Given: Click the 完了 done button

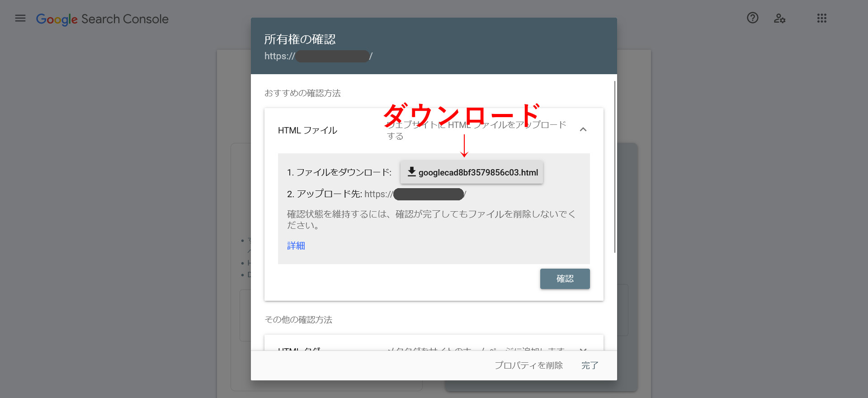Looking at the screenshot, I should tap(590, 365).
